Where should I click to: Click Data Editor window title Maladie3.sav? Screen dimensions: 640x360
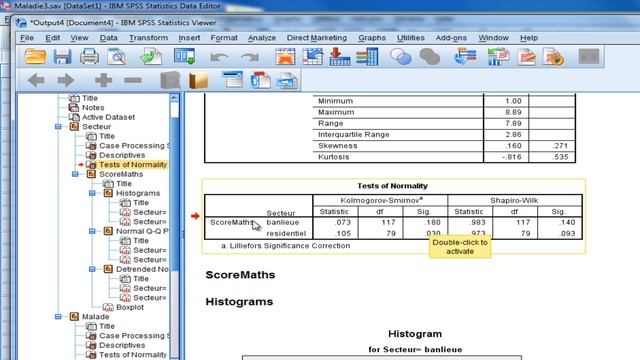(x=118, y=6)
